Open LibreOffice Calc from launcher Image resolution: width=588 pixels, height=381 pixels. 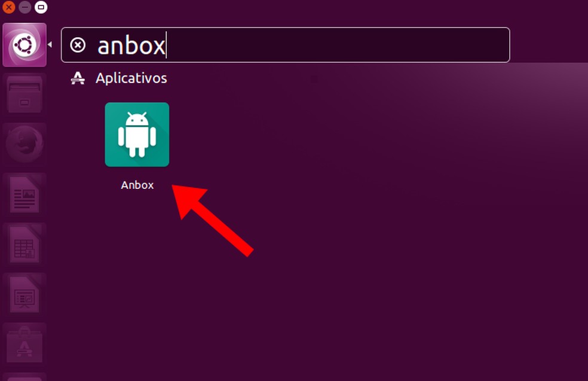coord(24,245)
